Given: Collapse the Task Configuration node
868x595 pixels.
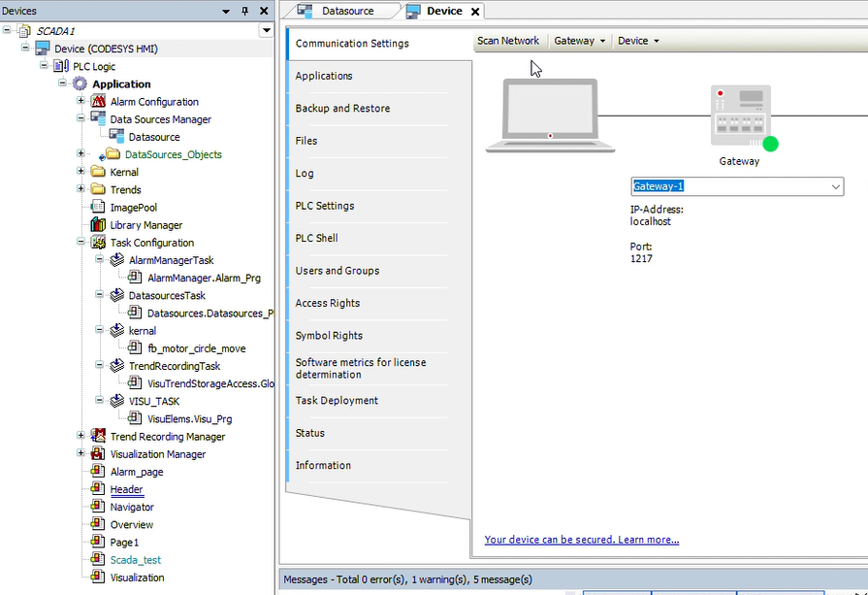Looking at the screenshot, I should point(80,242).
